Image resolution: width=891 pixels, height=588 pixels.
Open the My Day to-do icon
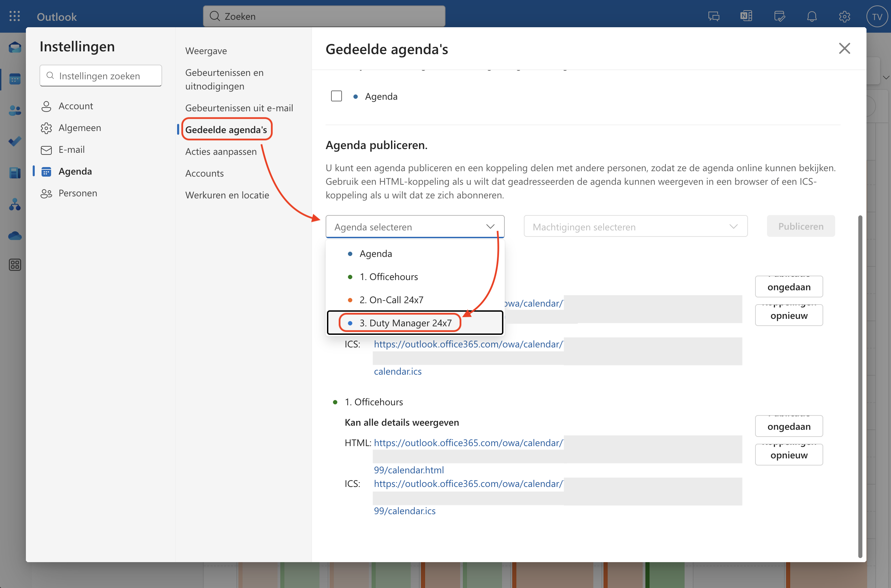(x=779, y=16)
